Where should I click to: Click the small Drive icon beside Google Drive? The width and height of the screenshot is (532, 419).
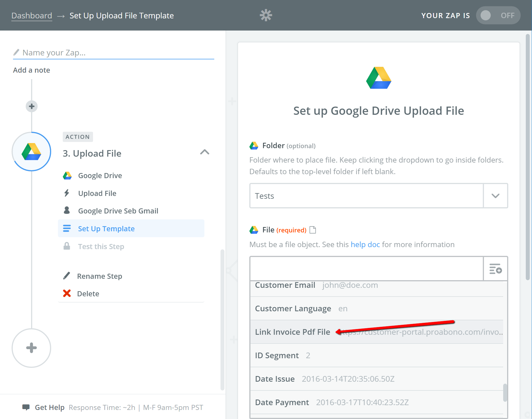point(67,176)
